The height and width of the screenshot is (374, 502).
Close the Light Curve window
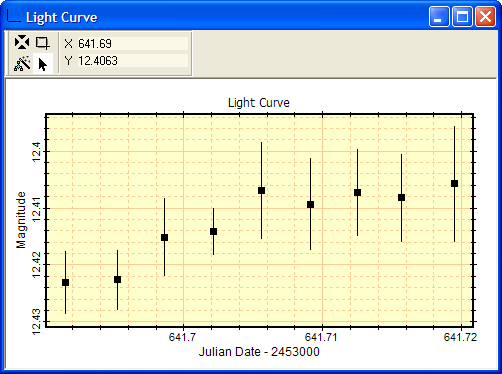(x=485, y=16)
